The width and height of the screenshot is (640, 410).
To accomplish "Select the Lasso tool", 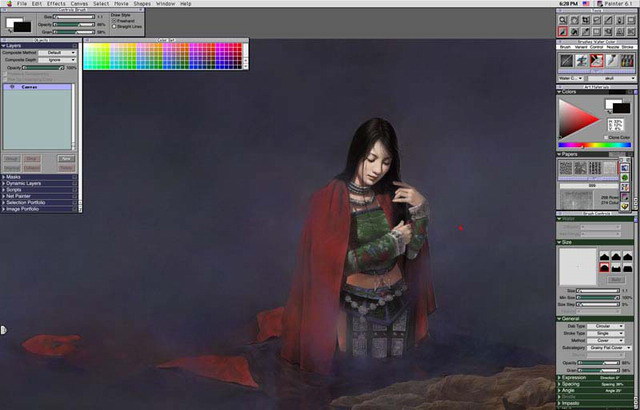I will coord(597,20).
